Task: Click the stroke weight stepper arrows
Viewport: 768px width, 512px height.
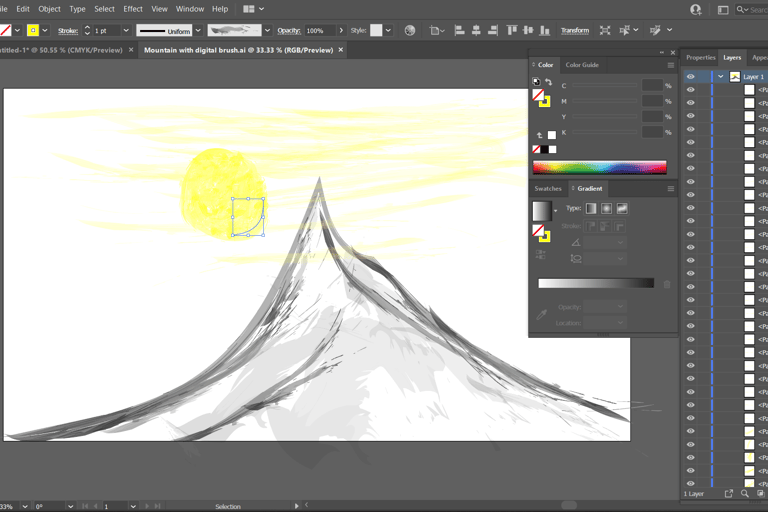Action: coord(87,30)
